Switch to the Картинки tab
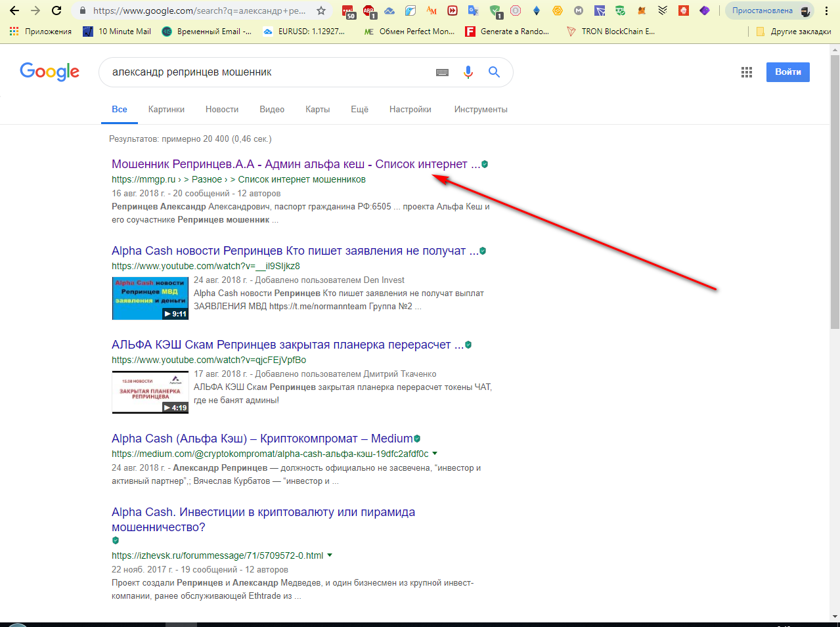 pos(166,110)
